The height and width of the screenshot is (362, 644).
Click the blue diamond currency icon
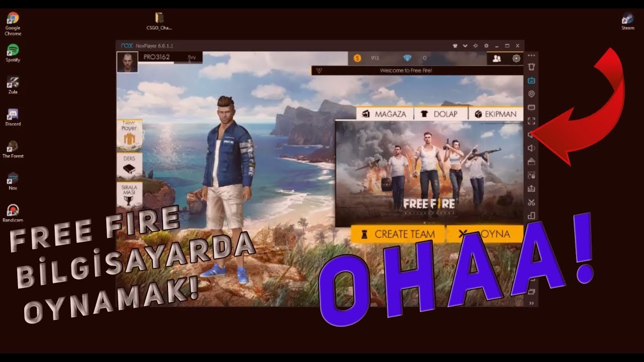pos(407,58)
